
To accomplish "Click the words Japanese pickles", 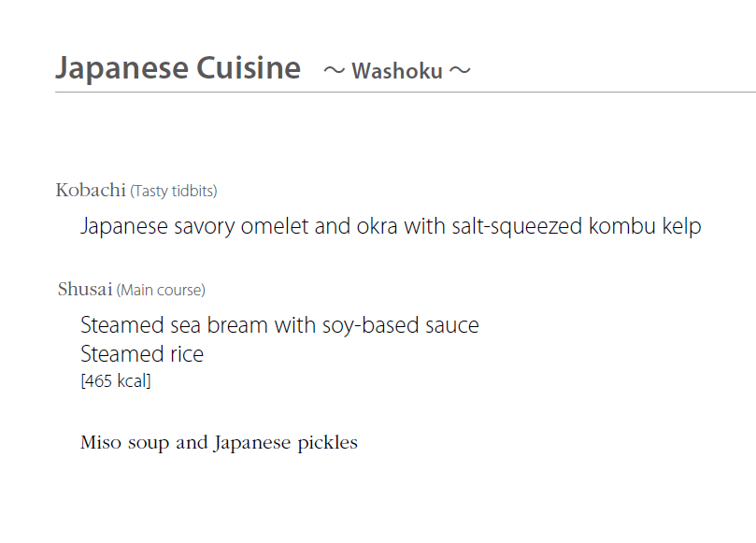I will (x=286, y=443).
